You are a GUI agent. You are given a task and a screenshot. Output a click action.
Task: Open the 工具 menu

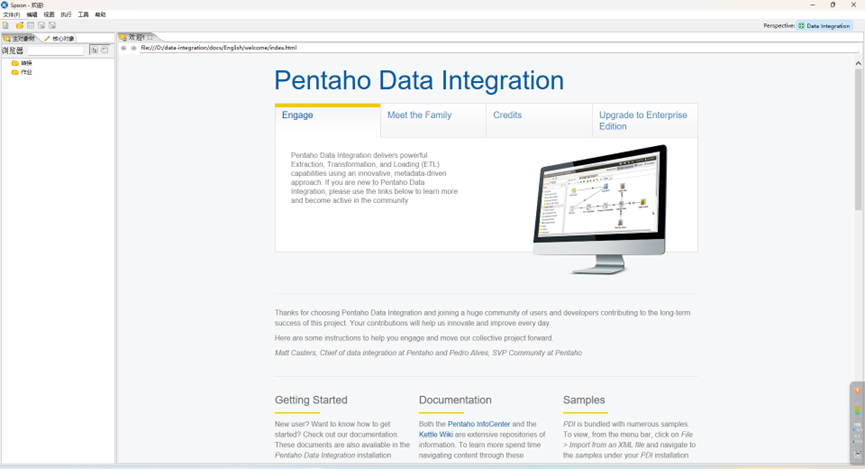[x=83, y=14]
